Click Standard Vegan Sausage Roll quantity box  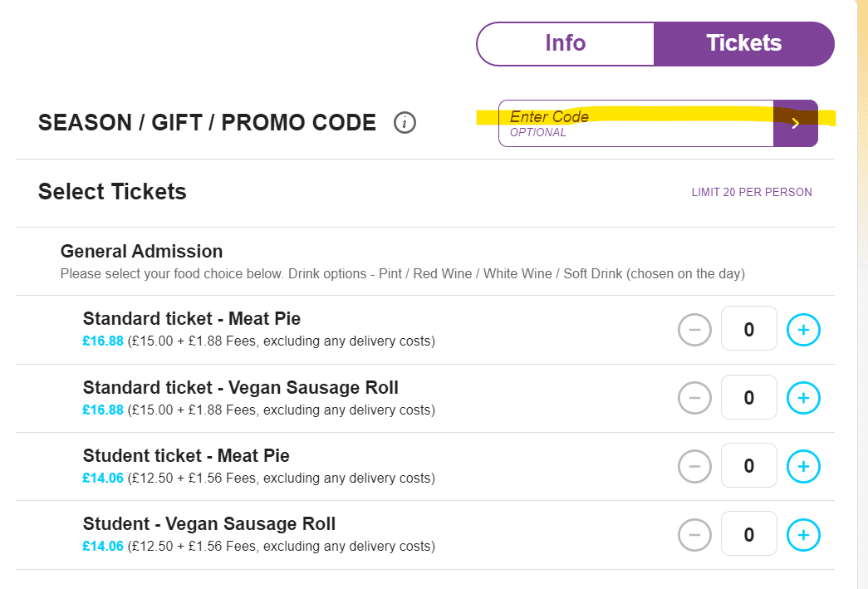[x=749, y=397]
